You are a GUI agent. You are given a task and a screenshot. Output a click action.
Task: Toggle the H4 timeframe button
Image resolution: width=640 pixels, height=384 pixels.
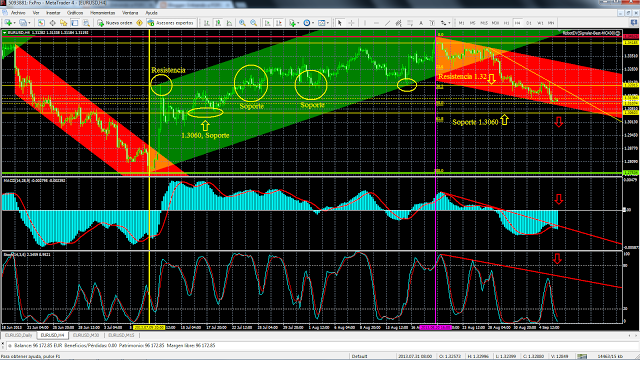[x=517, y=23]
